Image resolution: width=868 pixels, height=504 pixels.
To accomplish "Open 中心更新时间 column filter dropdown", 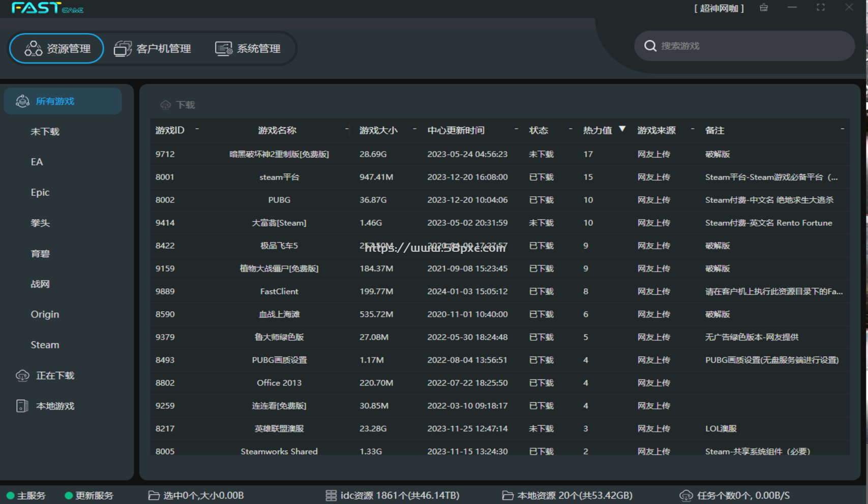I will tap(517, 129).
